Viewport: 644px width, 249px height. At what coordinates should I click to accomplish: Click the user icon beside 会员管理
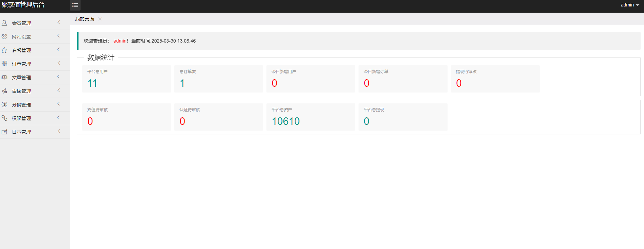4,23
